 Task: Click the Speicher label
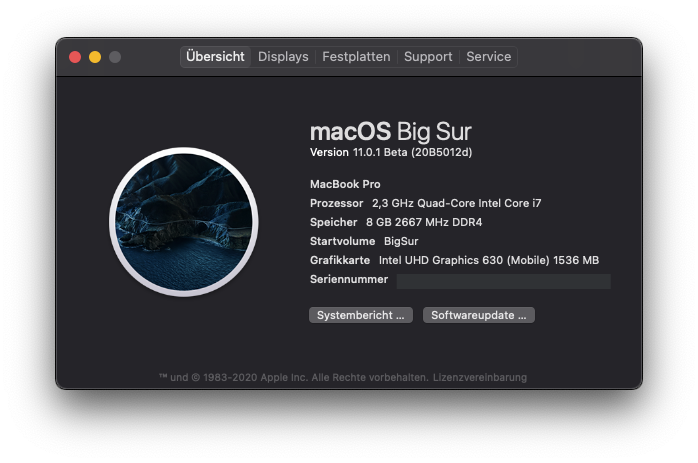click(x=333, y=222)
